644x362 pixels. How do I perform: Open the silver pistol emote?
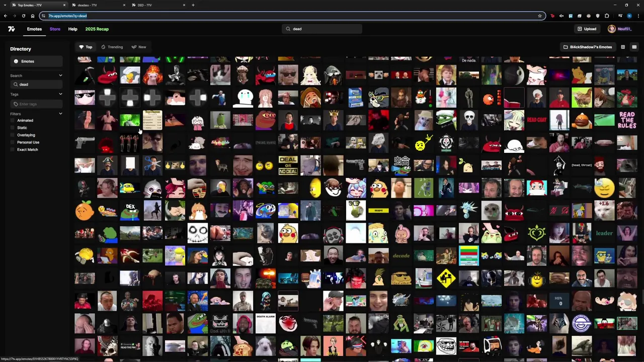point(85,143)
